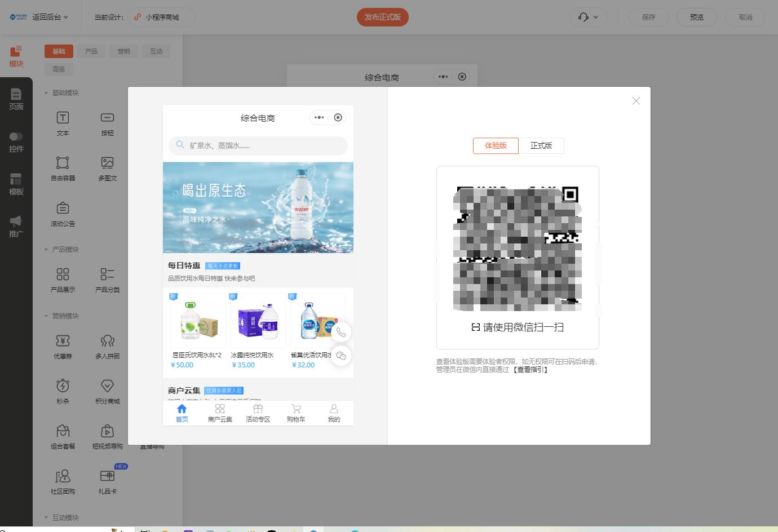
Task: Switch to 正式版 official version tab
Action: click(x=541, y=145)
